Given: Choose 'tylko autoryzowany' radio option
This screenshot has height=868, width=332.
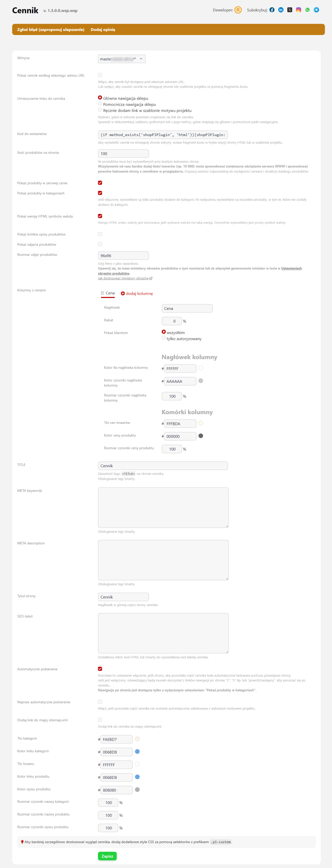Looking at the screenshot, I should (x=164, y=338).
